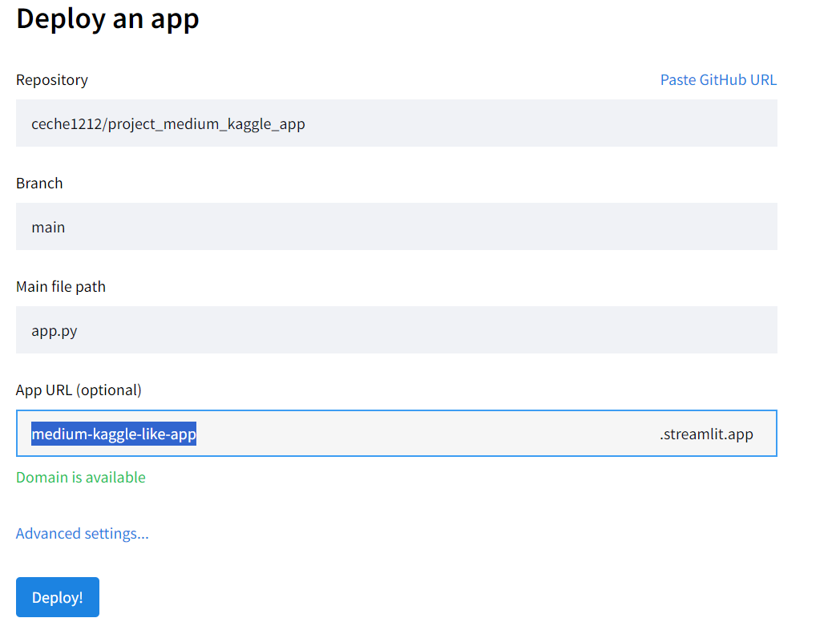840x622 pixels.
Task: Expand Advanced settings
Action: 82,534
